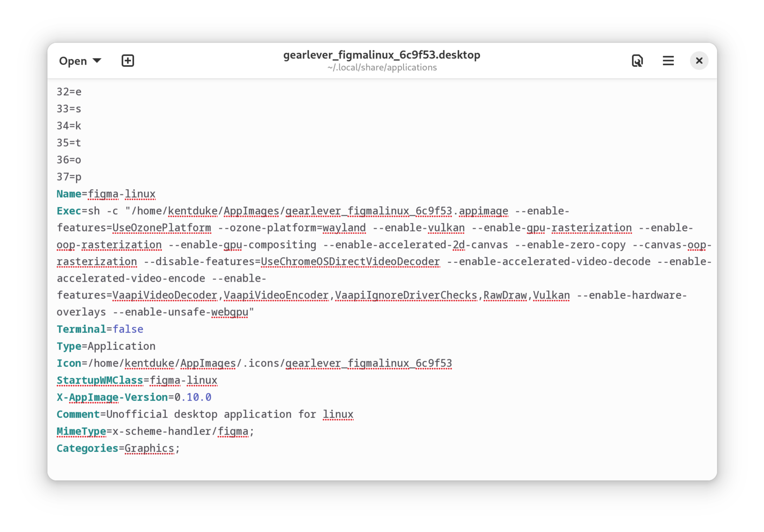Click the Open button label

tap(73, 61)
